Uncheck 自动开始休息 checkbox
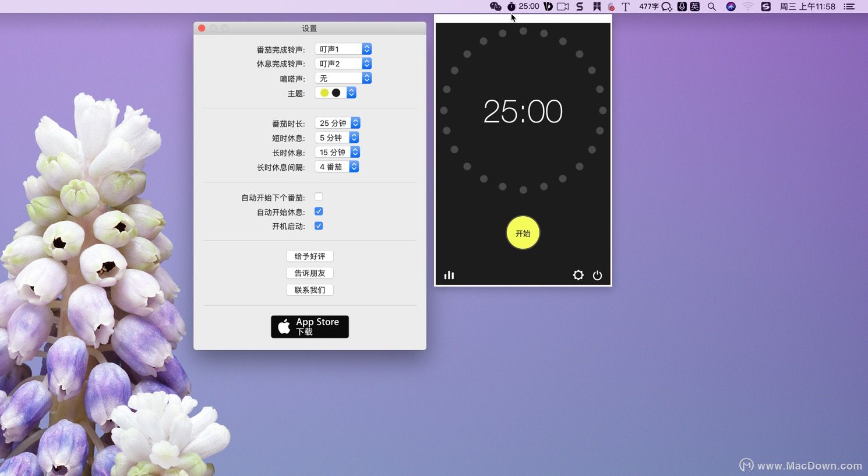 (x=319, y=211)
